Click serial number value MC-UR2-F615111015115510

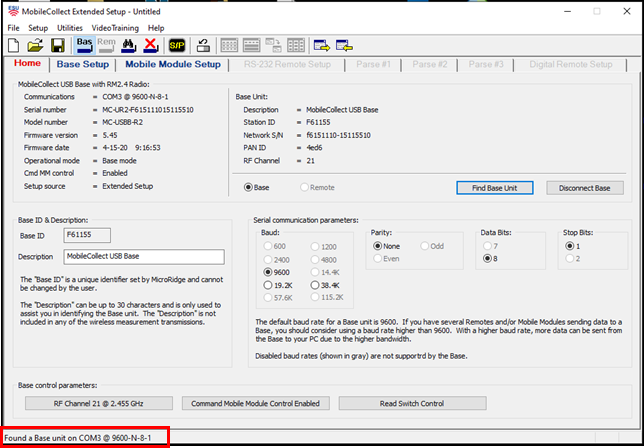(148, 110)
